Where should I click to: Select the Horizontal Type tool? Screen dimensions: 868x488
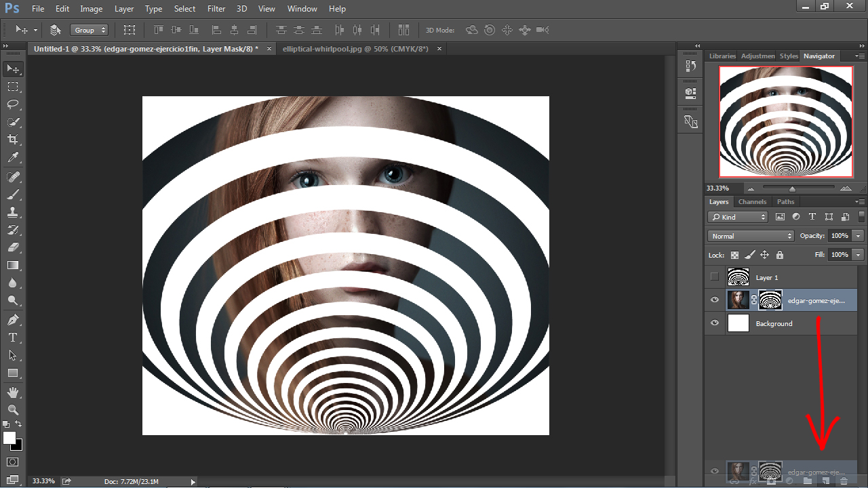[x=13, y=338]
